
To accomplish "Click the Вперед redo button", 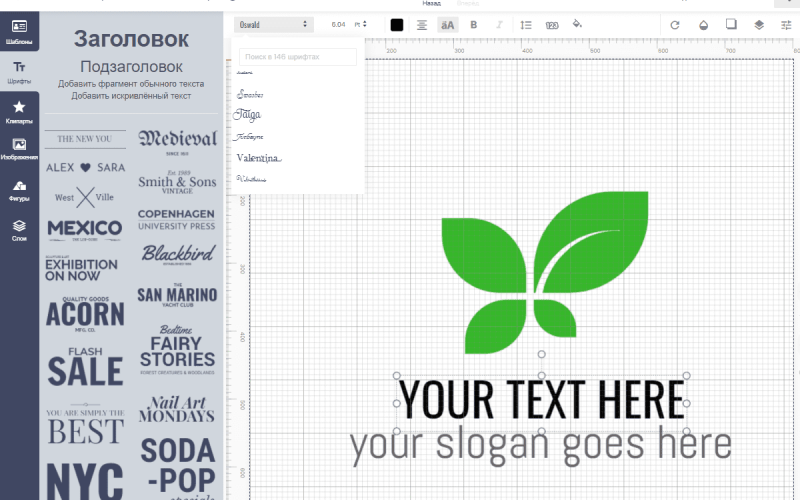I will [468, 3].
